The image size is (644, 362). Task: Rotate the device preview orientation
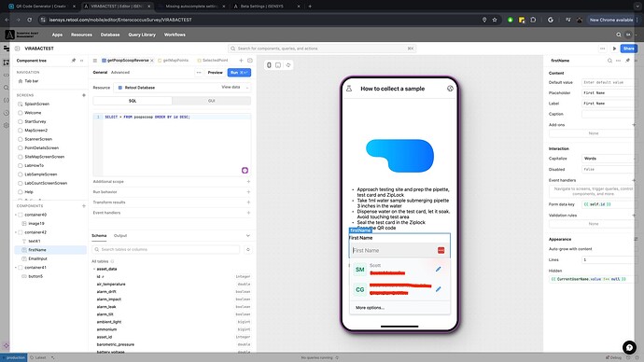288,65
